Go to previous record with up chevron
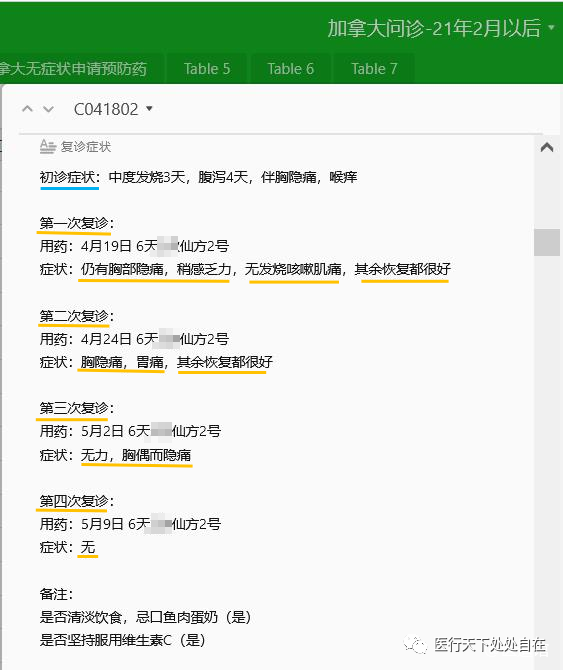Viewport: 563px width, 670px height. [x=27, y=109]
